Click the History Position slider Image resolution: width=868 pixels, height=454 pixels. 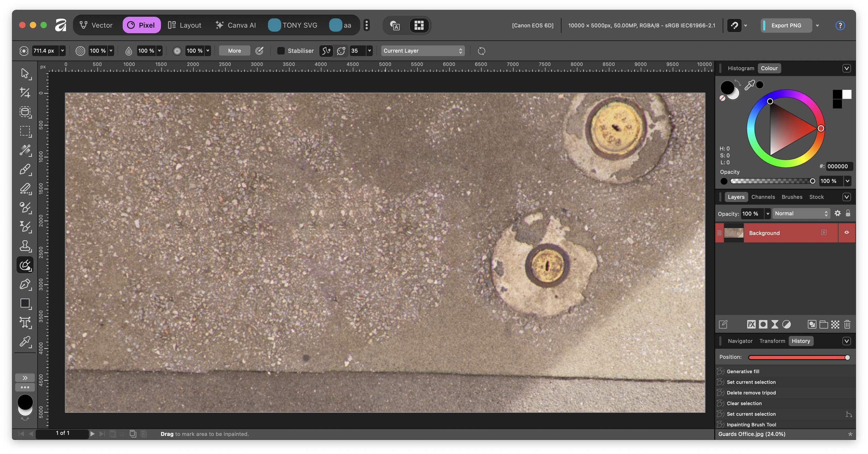coord(798,357)
